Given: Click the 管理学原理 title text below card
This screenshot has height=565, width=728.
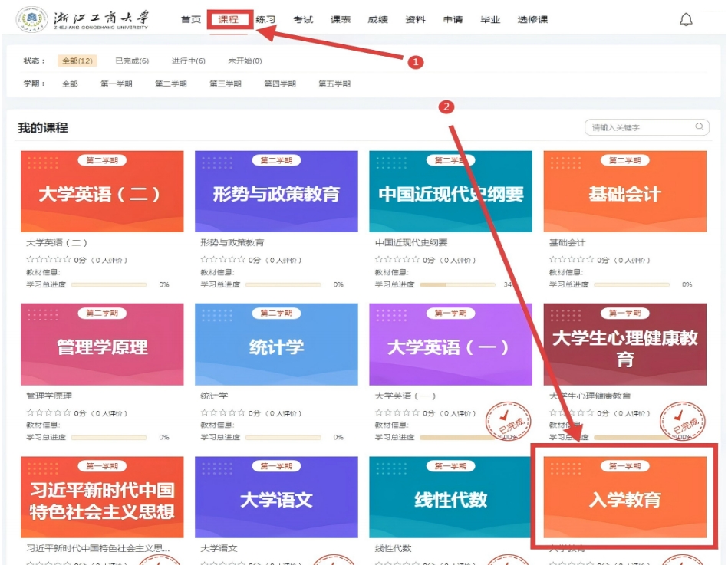Looking at the screenshot, I should coord(49,396).
